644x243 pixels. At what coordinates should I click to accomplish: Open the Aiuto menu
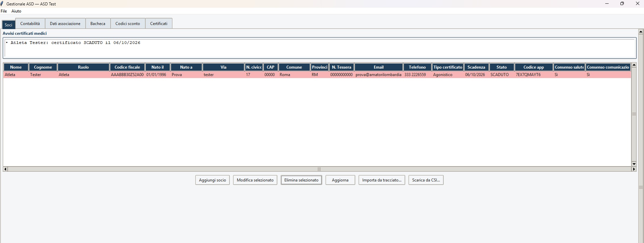[x=16, y=11]
